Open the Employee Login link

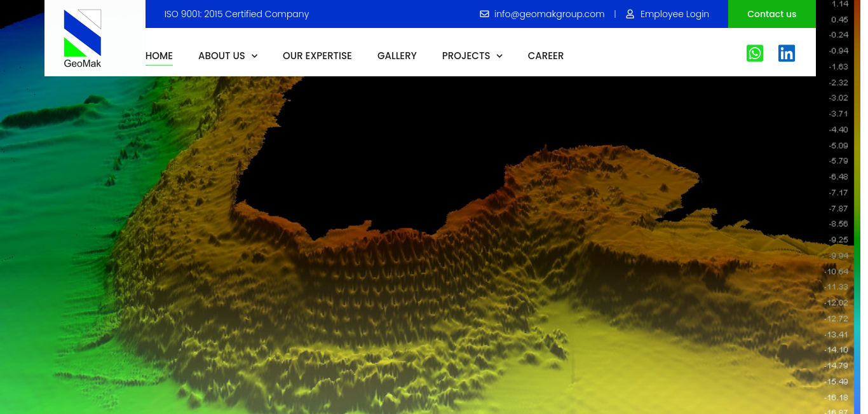pos(674,14)
